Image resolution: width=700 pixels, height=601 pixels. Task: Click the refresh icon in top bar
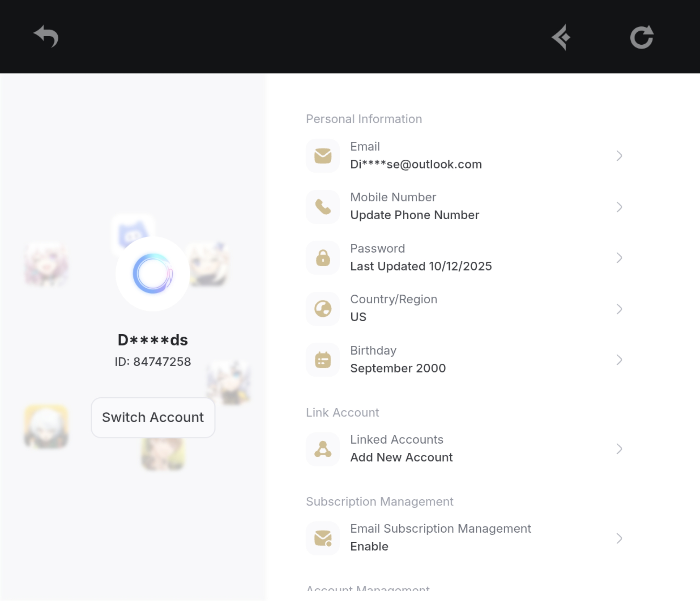[x=642, y=37]
